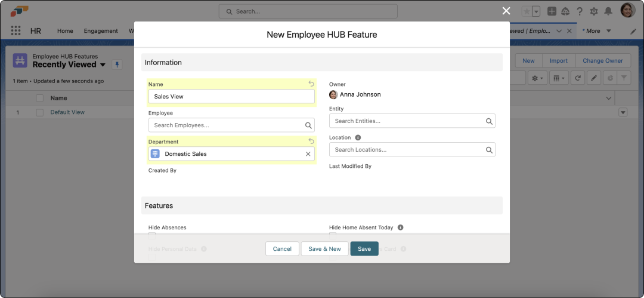The height and width of the screenshot is (298, 644).
Task: Open the More tabs menu
Action: [x=596, y=31]
